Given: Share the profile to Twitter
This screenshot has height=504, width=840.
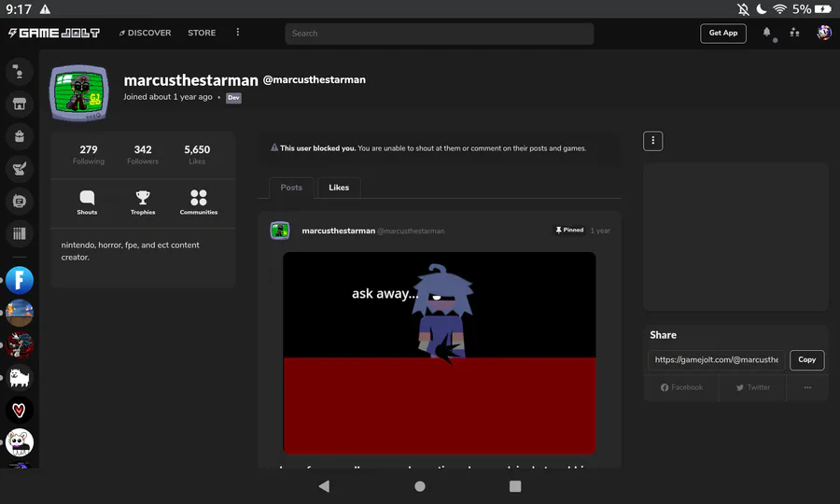Looking at the screenshot, I should click(x=752, y=387).
